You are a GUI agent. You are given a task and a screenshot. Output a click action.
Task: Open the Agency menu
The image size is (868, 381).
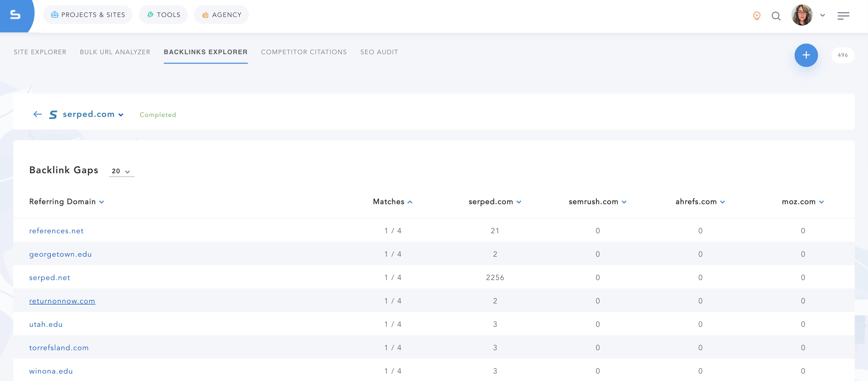click(x=221, y=15)
